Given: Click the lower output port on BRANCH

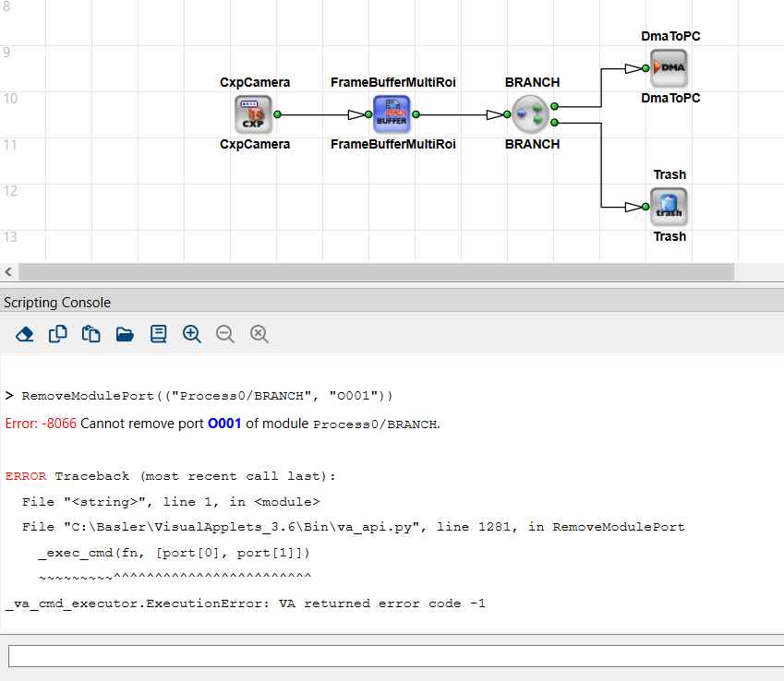Looking at the screenshot, I should pos(554,123).
